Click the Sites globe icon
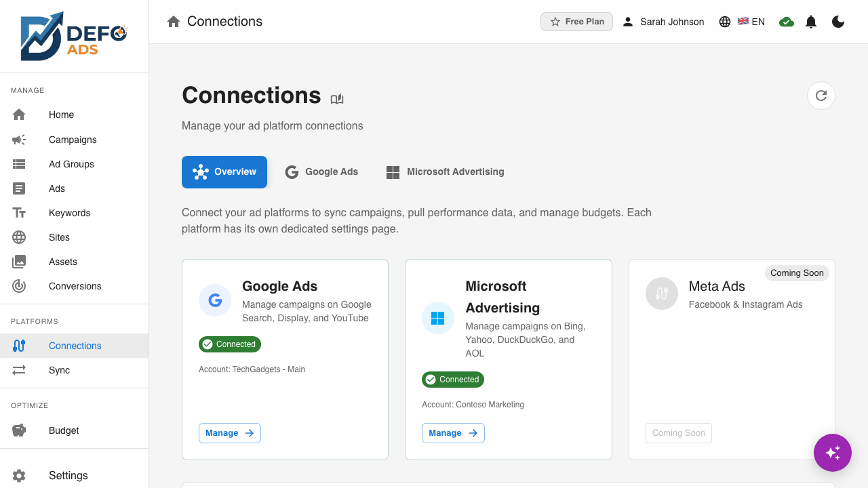The height and width of the screenshot is (488, 868). coord(19,237)
